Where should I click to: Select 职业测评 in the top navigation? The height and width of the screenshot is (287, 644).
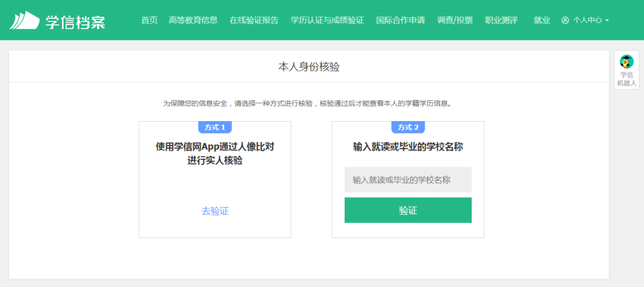pyautogui.click(x=501, y=20)
